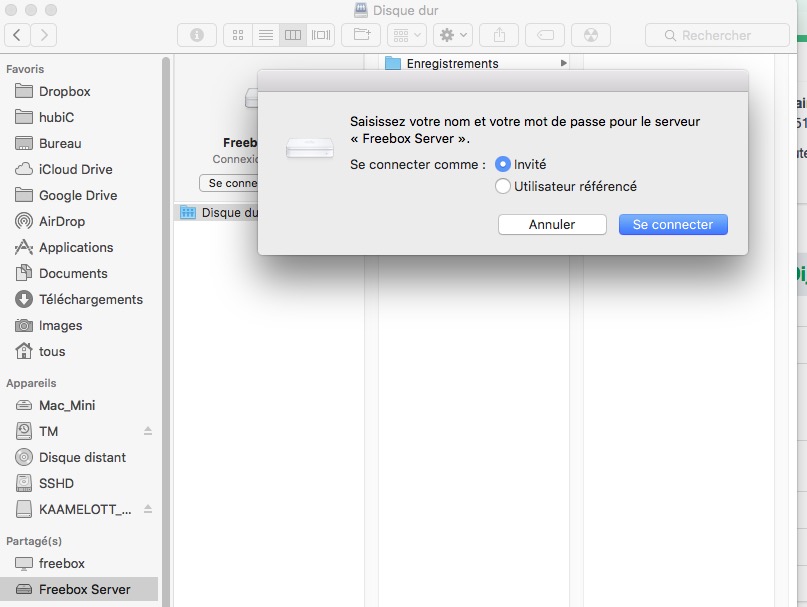Click the Annuler button
Viewport: 807px width, 607px height.
coord(552,224)
